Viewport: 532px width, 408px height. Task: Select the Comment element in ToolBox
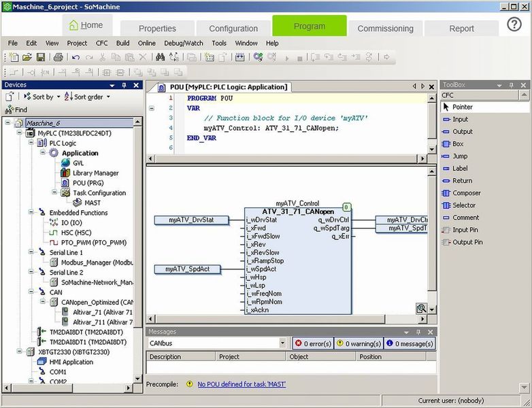[461, 218]
